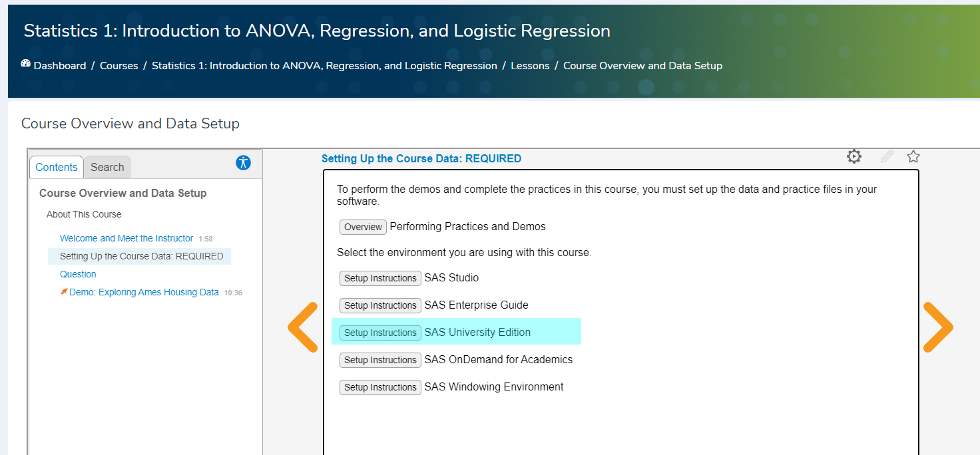980x455 pixels.
Task: Bookmark the page with the star icon
Action: pyautogui.click(x=913, y=156)
